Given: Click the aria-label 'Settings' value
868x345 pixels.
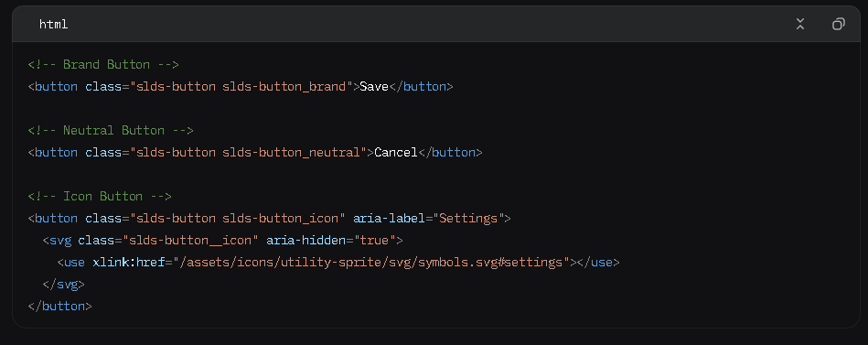Looking at the screenshot, I should coord(469,218).
